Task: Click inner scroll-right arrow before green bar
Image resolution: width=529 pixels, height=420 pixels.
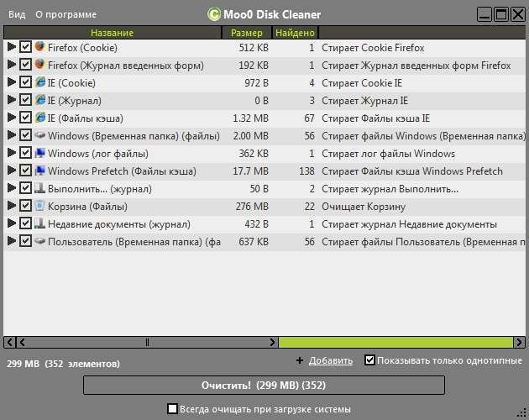Action: click(272, 343)
